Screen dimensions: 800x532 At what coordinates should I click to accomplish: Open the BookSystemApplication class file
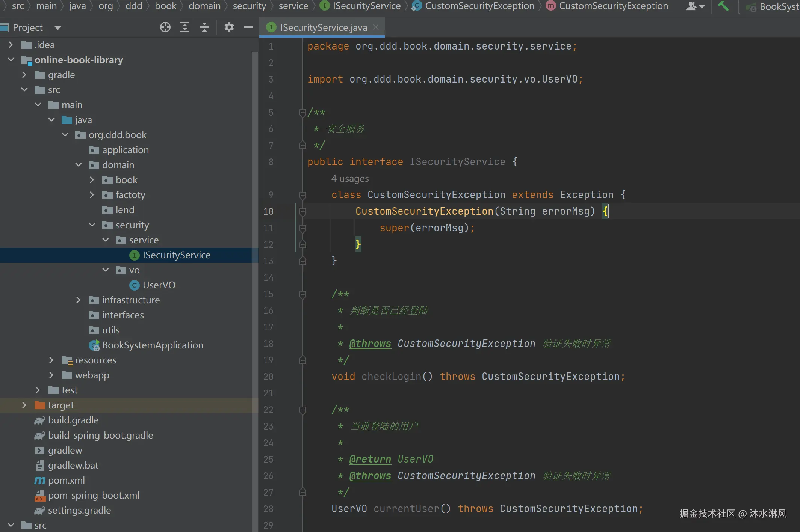[x=152, y=345]
